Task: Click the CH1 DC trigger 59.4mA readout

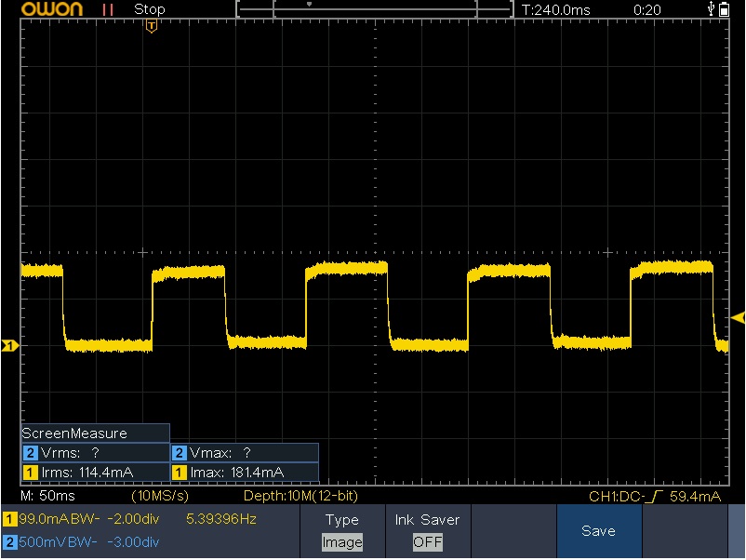Action: coord(656,497)
